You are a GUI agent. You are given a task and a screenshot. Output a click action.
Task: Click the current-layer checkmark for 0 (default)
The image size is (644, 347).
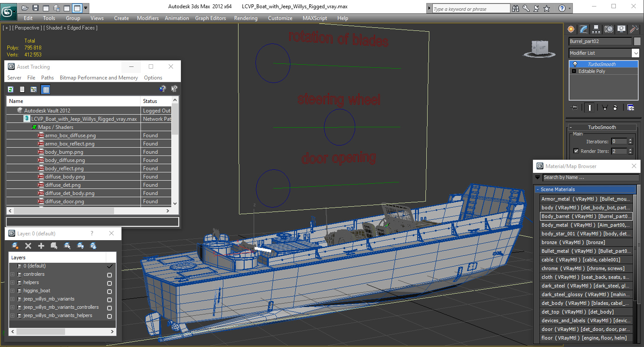coord(110,266)
